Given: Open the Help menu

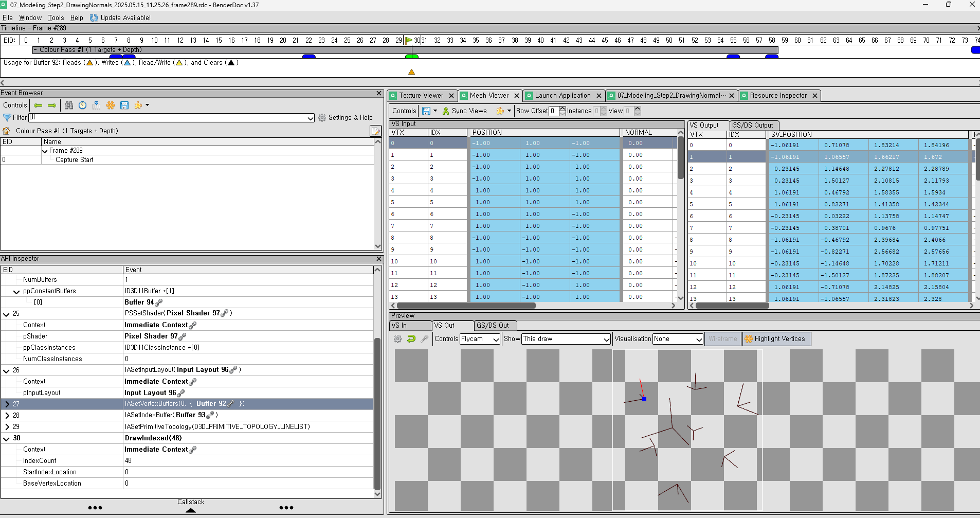Looking at the screenshot, I should click(x=77, y=18).
